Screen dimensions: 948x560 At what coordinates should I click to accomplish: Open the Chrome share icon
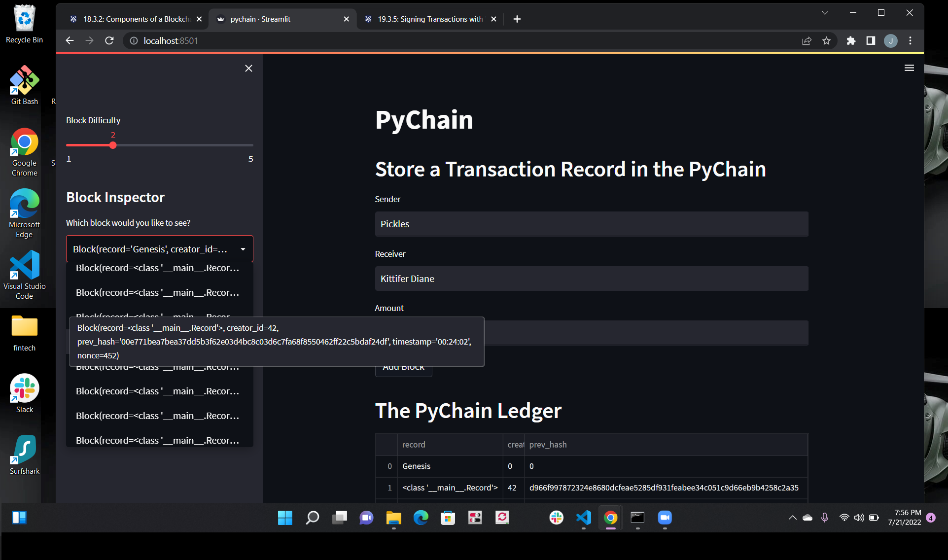click(807, 41)
